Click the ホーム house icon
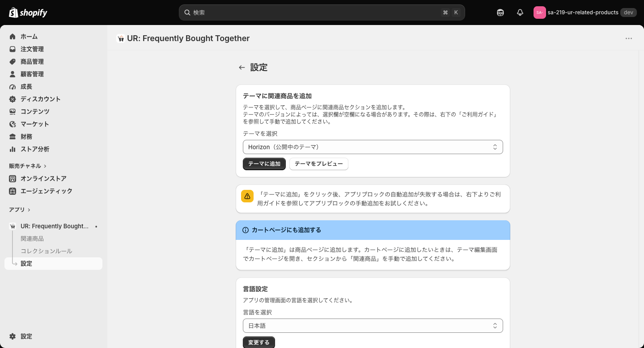The image size is (644, 348). [x=13, y=37]
